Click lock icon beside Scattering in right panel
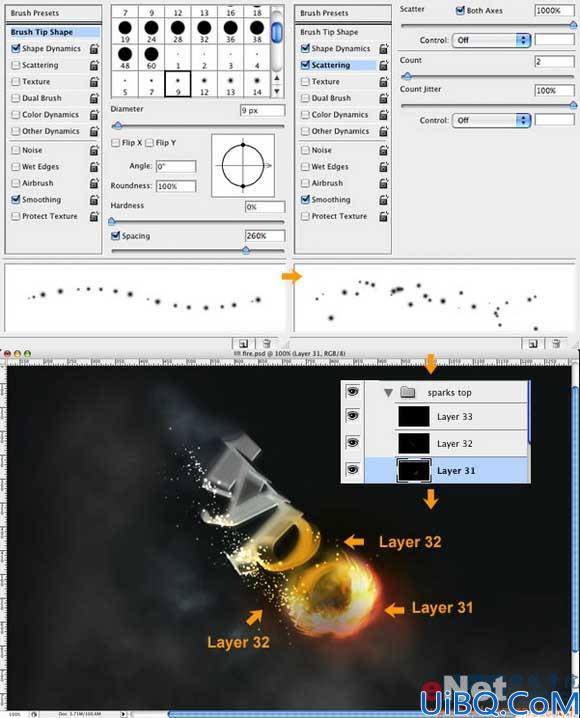Image resolution: width=580 pixels, height=718 pixels. pyautogui.click(x=384, y=65)
